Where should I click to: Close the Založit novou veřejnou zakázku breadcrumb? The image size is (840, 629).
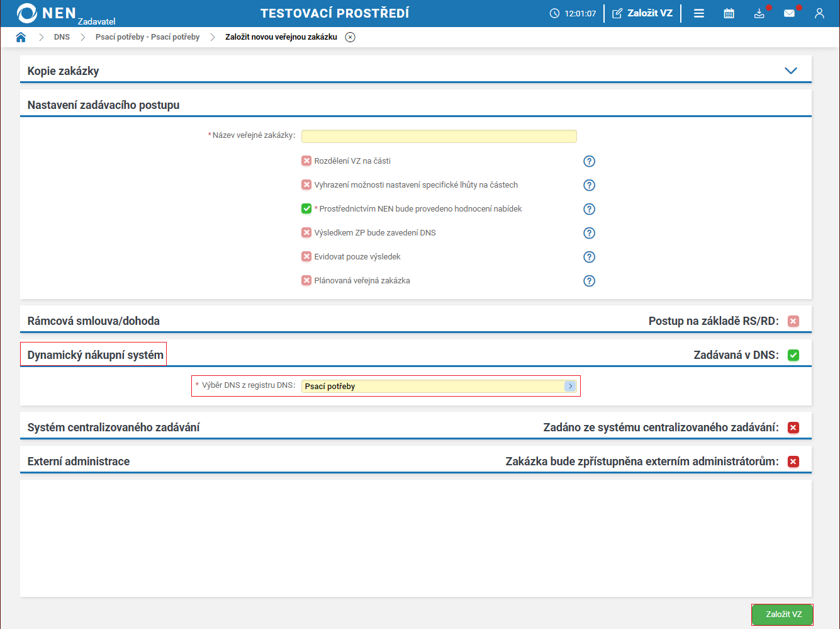click(350, 37)
